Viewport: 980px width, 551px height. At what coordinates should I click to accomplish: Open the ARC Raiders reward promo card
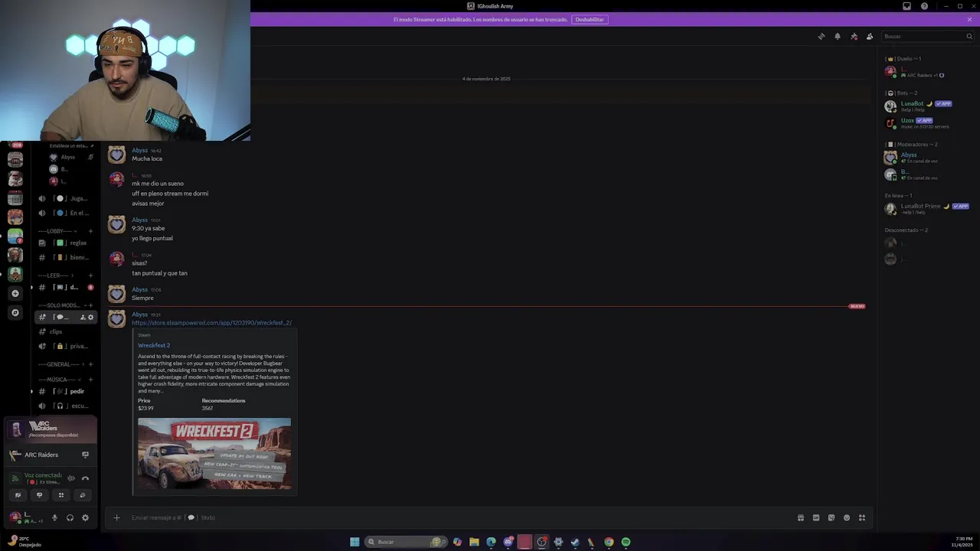(x=51, y=429)
